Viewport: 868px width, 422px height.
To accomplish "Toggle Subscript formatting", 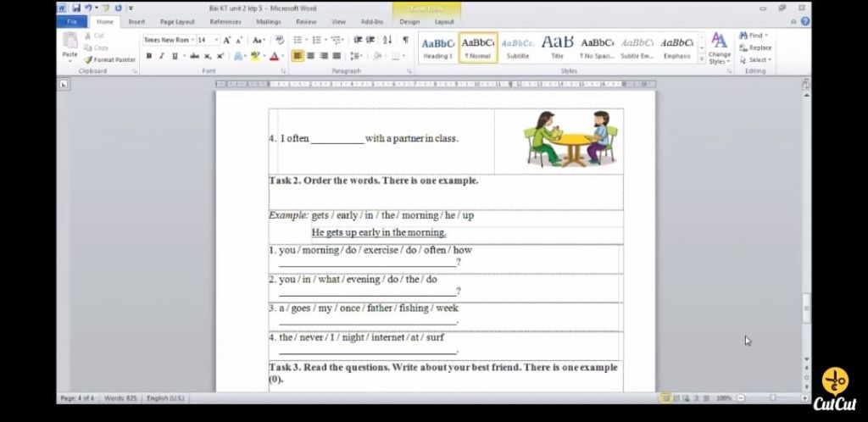I will (208, 56).
